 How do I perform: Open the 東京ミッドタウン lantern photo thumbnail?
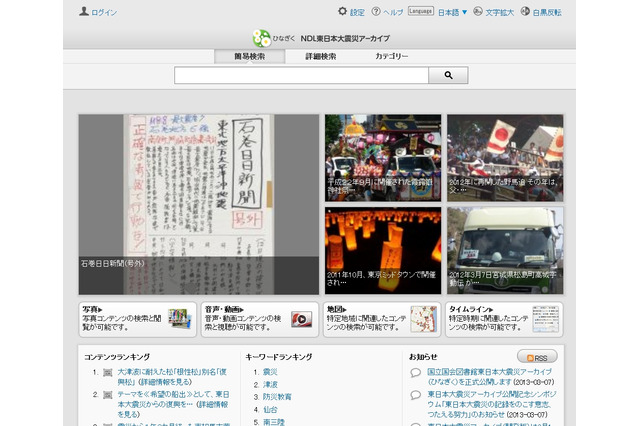point(383,251)
